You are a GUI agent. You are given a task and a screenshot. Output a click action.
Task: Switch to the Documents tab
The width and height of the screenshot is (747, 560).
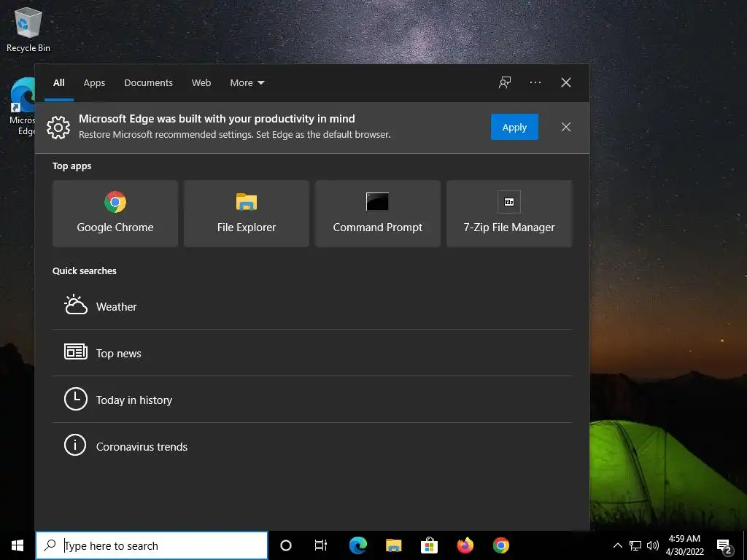pos(148,82)
